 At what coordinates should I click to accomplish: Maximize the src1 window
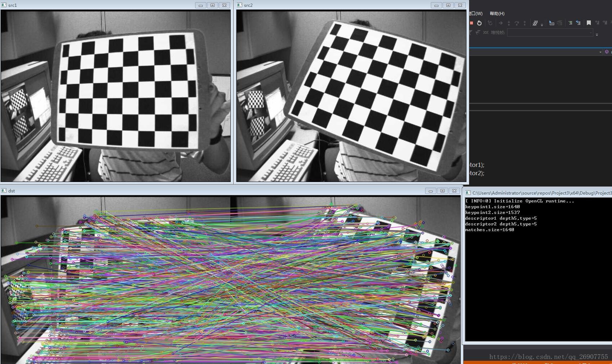tap(212, 5)
